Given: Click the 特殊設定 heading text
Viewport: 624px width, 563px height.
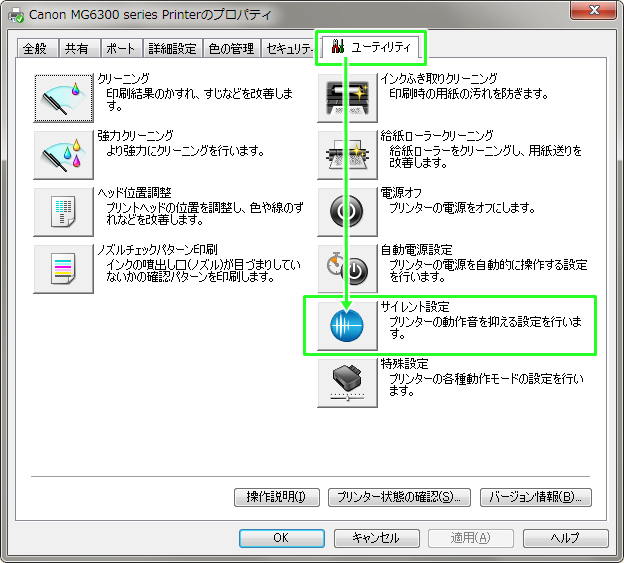Looking at the screenshot, I should click(x=404, y=364).
